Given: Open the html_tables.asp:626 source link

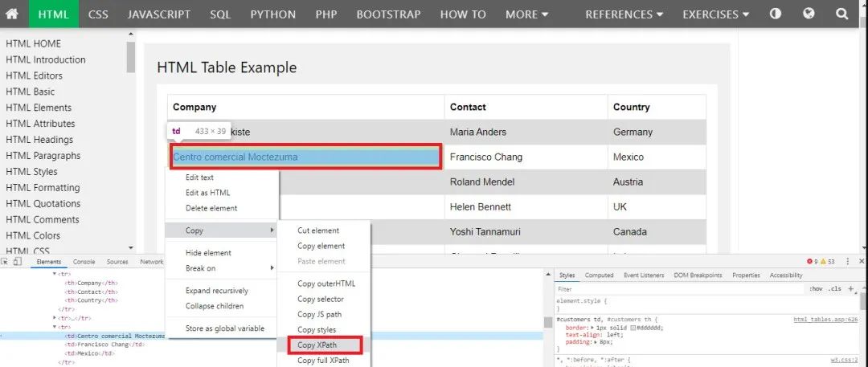Looking at the screenshot, I should click(825, 320).
